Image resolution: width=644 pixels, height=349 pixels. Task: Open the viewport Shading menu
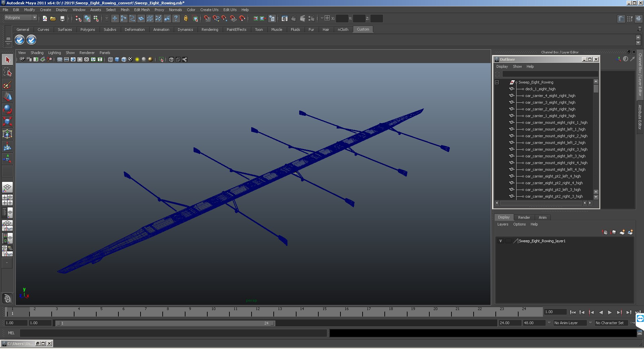(37, 53)
